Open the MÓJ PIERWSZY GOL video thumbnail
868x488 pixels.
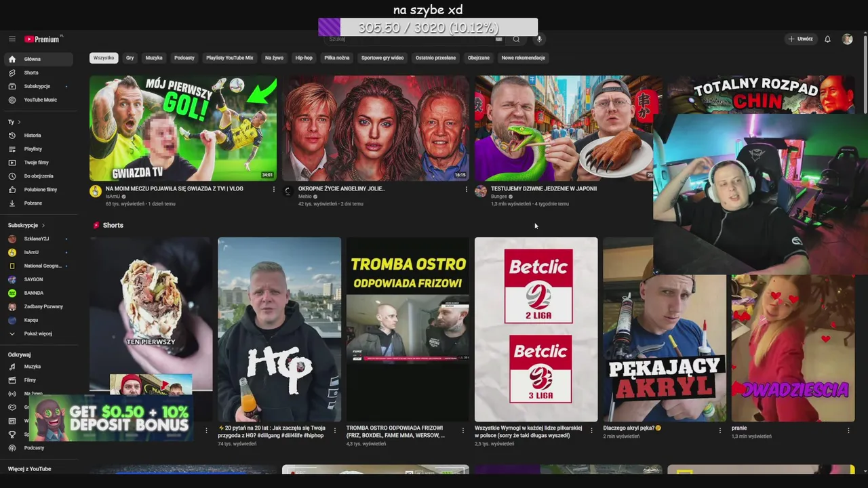pos(183,128)
